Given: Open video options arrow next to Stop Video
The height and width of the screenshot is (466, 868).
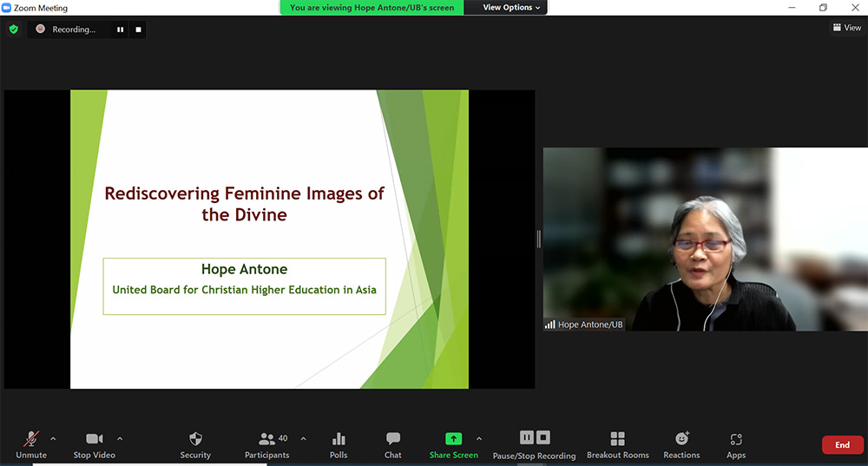Looking at the screenshot, I should pyautogui.click(x=120, y=439).
